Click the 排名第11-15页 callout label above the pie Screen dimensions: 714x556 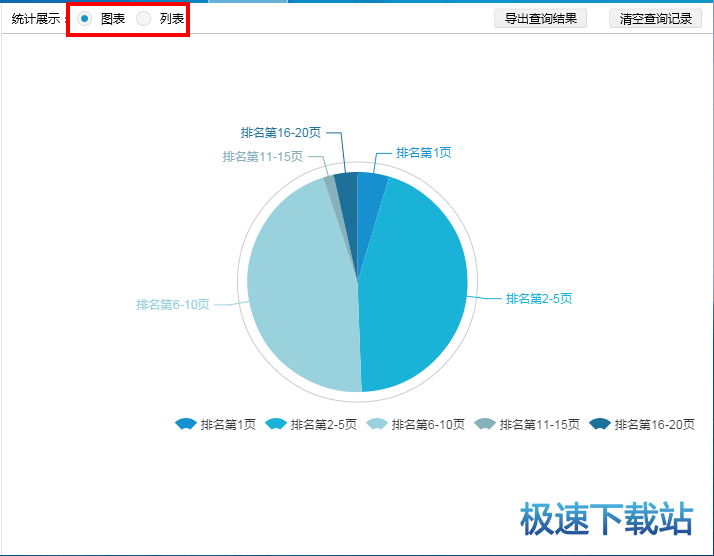click(x=262, y=157)
